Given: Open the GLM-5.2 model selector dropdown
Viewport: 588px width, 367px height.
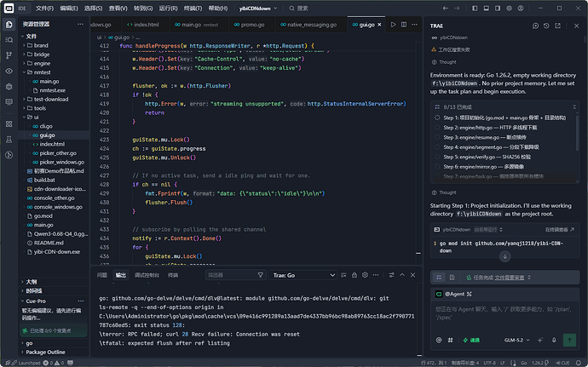Looking at the screenshot, I should [x=517, y=340].
